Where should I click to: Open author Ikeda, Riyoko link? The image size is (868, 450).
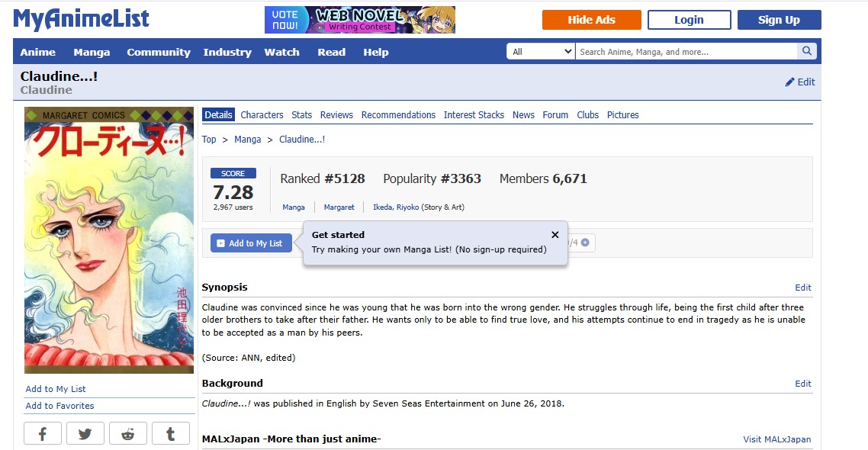pos(396,207)
